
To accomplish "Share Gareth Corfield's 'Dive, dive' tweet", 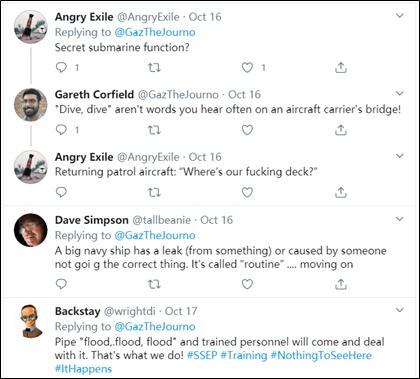I will coord(341,130).
